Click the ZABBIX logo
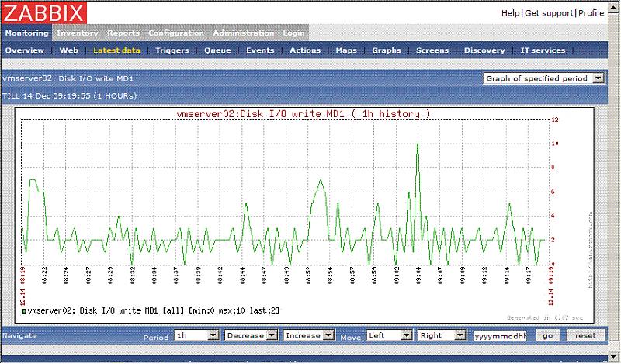621x364 pixels. (x=44, y=13)
